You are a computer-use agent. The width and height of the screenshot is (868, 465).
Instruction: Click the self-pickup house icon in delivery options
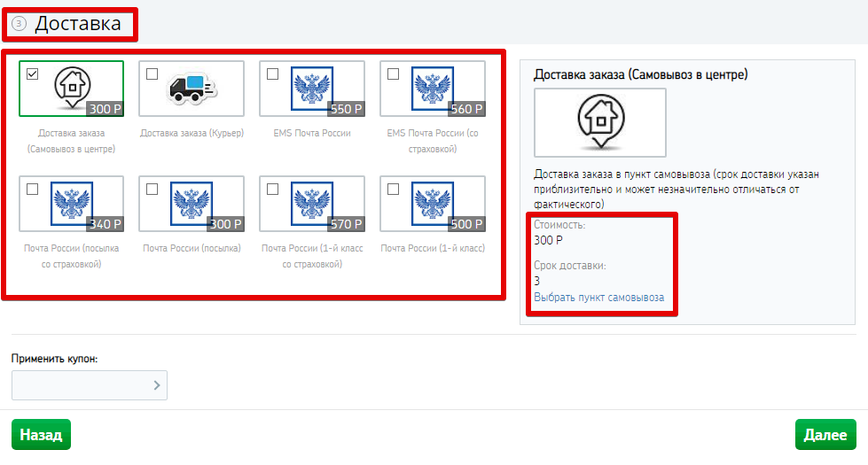(73, 85)
